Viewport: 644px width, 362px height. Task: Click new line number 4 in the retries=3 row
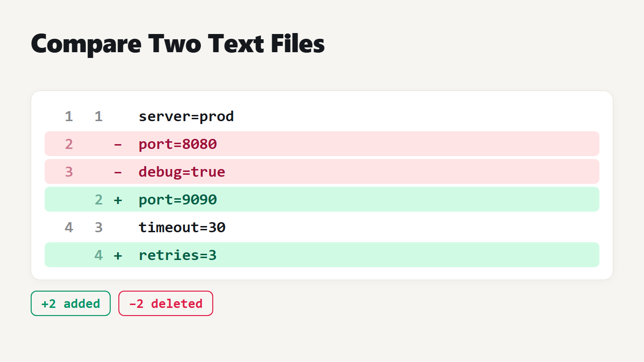tap(99, 255)
